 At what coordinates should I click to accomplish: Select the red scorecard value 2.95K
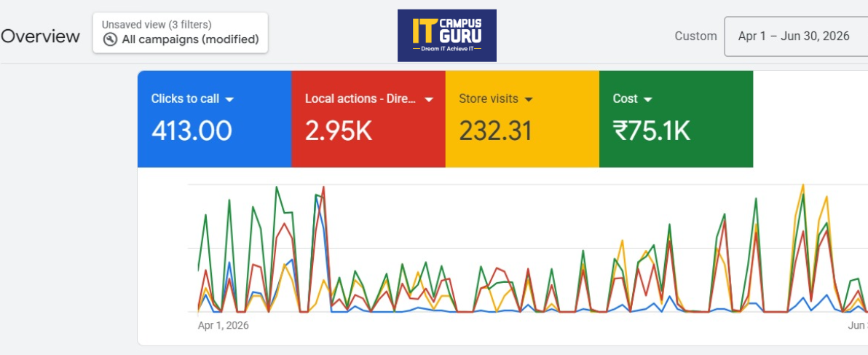click(x=339, y=131)
